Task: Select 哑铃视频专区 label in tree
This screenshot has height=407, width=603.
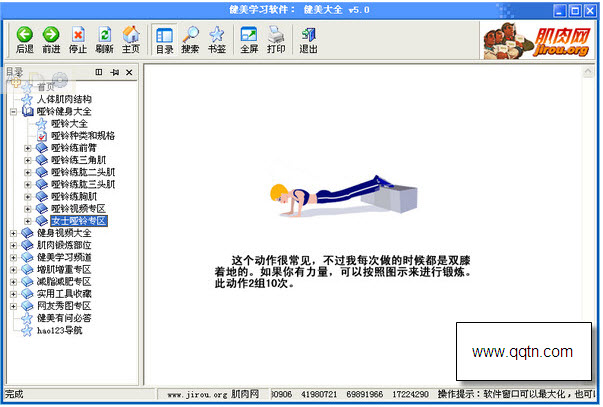Action: click(78, 209)
